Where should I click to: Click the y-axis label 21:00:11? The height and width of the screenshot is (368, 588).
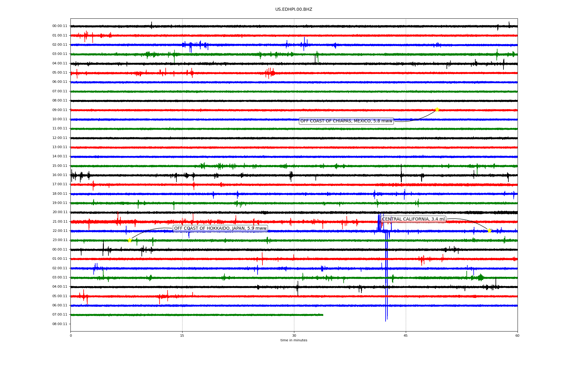[60, 222]
